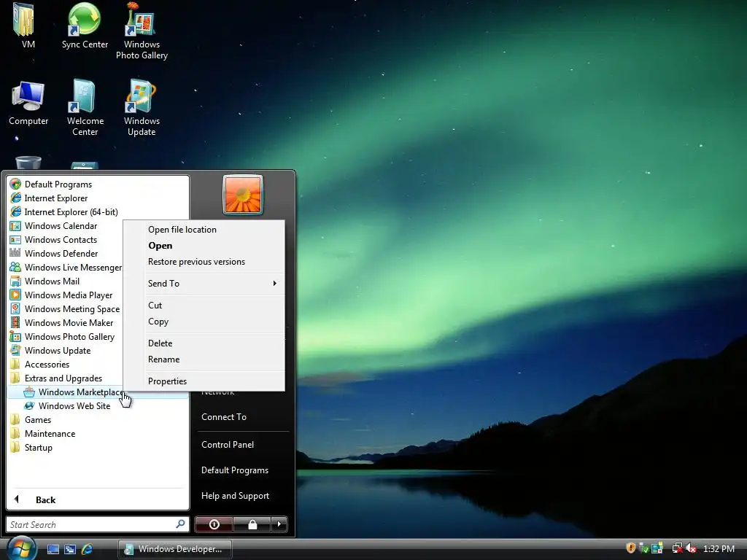Click the user account picture
This screenshot has width=747, height=560.
click(x=242, y=194)
